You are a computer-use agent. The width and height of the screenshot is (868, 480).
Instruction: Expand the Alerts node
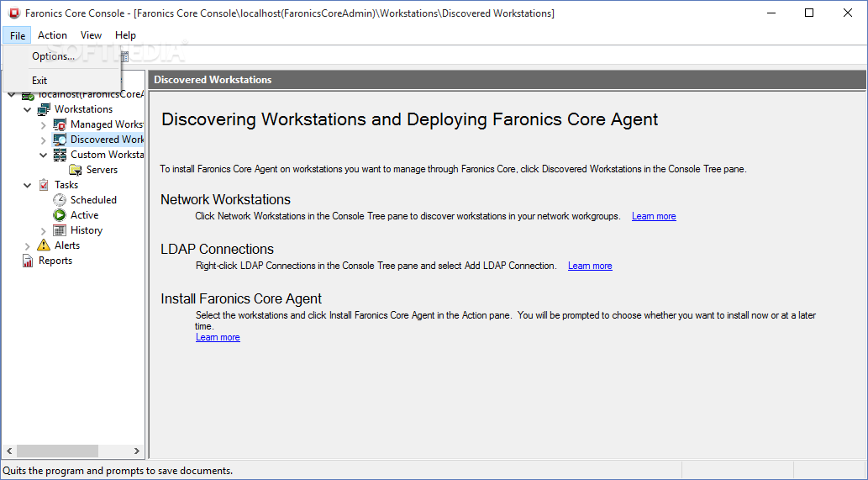(x=27, y=245)
